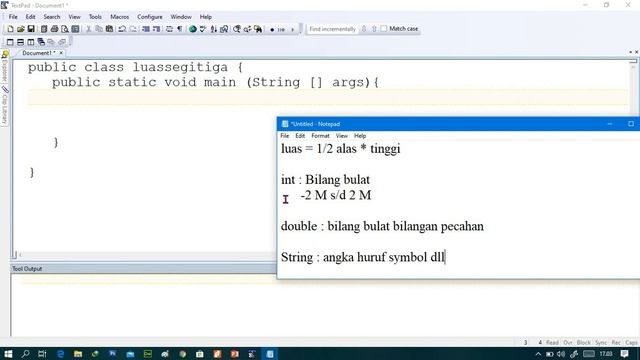The width and height of the screenshot is (640, 360).
Task: Toggle Read status bar indicator
Action: tap(552, 342)
